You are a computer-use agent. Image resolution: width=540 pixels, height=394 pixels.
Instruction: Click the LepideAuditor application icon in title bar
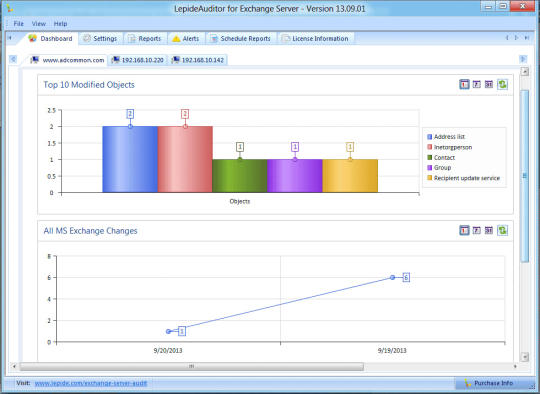(10, 8)
